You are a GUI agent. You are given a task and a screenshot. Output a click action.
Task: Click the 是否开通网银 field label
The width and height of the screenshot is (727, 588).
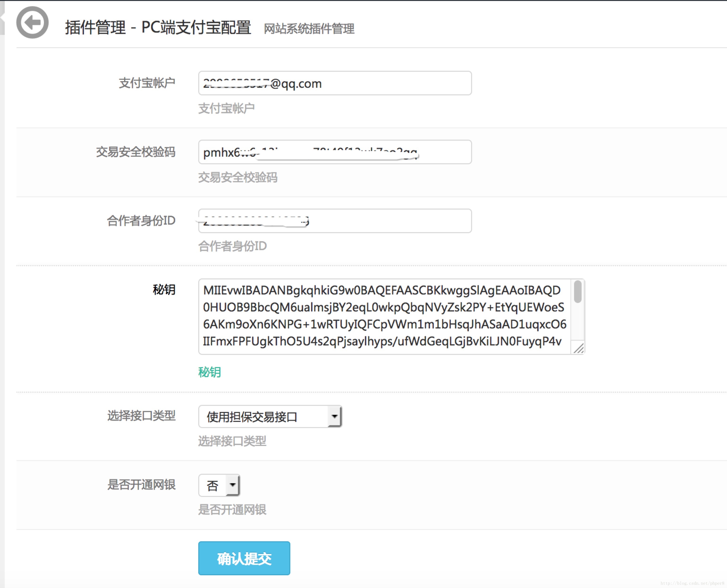pyautogui.click(x=141, y=485)
